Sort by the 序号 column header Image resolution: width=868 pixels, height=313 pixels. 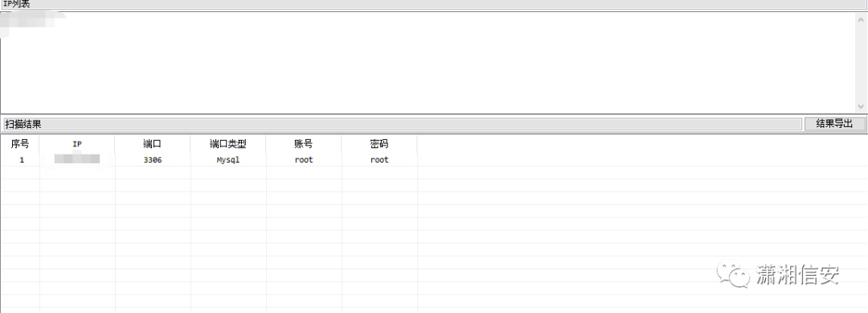(x=20, y=144)
